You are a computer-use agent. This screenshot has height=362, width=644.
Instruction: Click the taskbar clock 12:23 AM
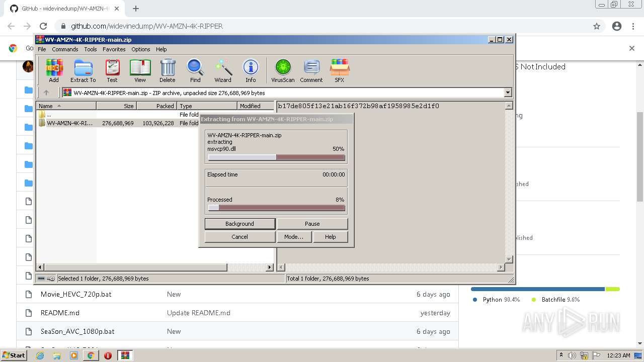pos(618,355)
